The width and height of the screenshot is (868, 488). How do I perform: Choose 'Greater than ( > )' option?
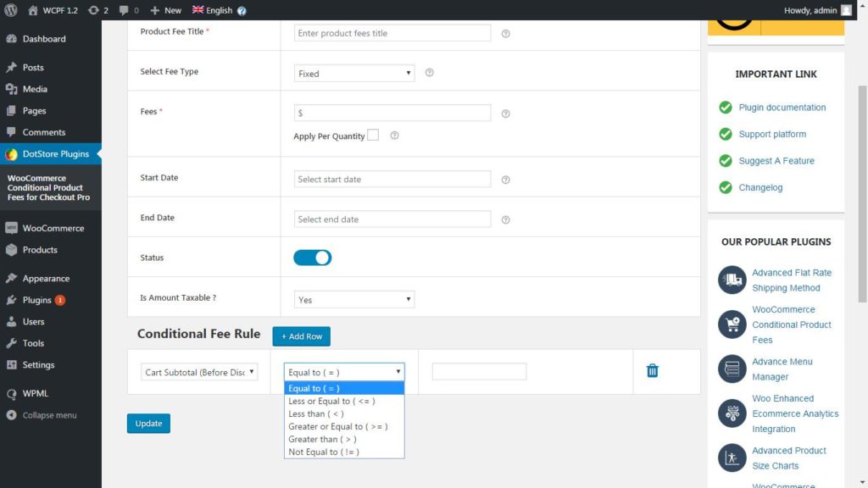point(322,439)
